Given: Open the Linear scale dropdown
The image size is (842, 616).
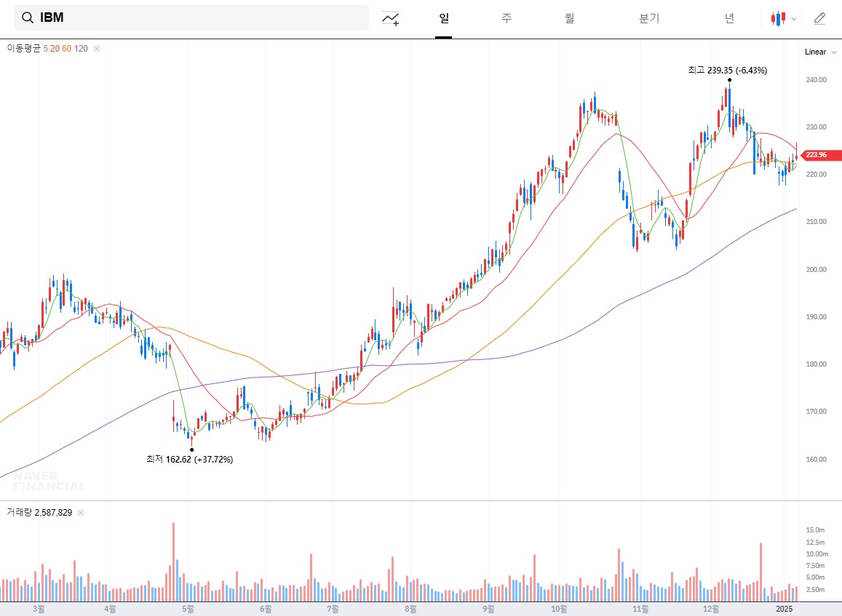Looking at the screenshot, I should (820, 52).
